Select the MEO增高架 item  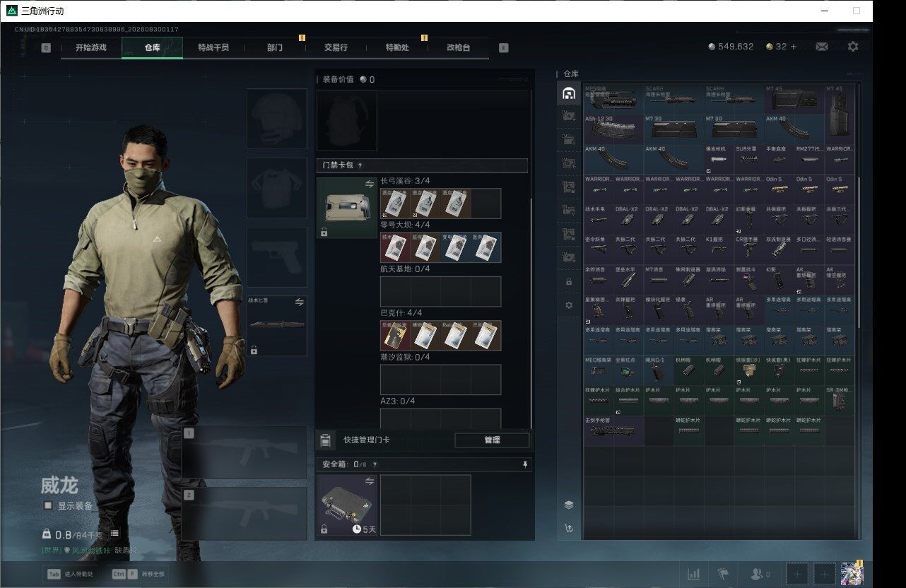(x=599, y=370)
